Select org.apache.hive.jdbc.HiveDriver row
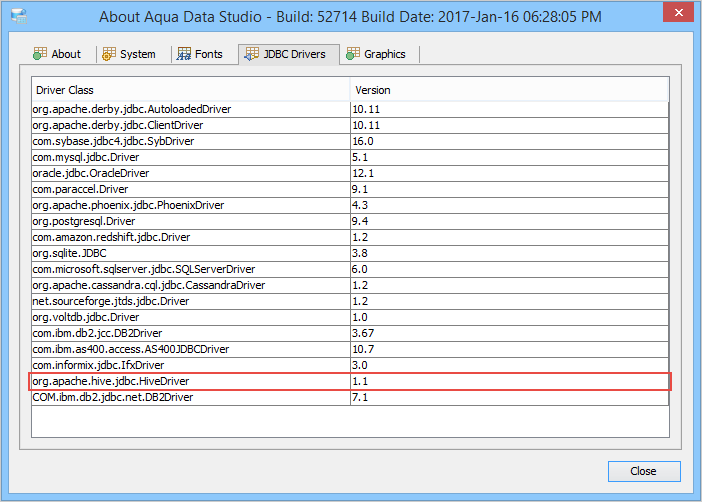Image resolution: width=702 pixels, height=502 pixels. pyautogui.click(x=350, y=382)
